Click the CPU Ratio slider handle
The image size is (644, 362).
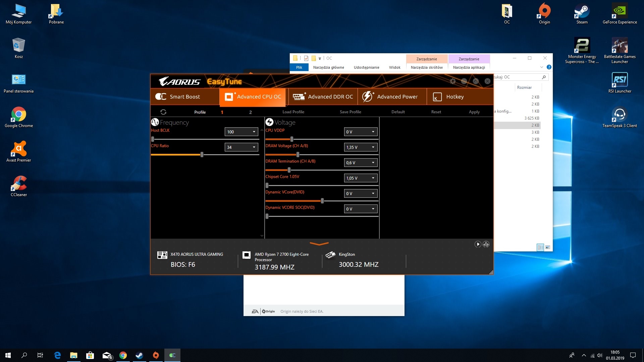click(202, 155)
